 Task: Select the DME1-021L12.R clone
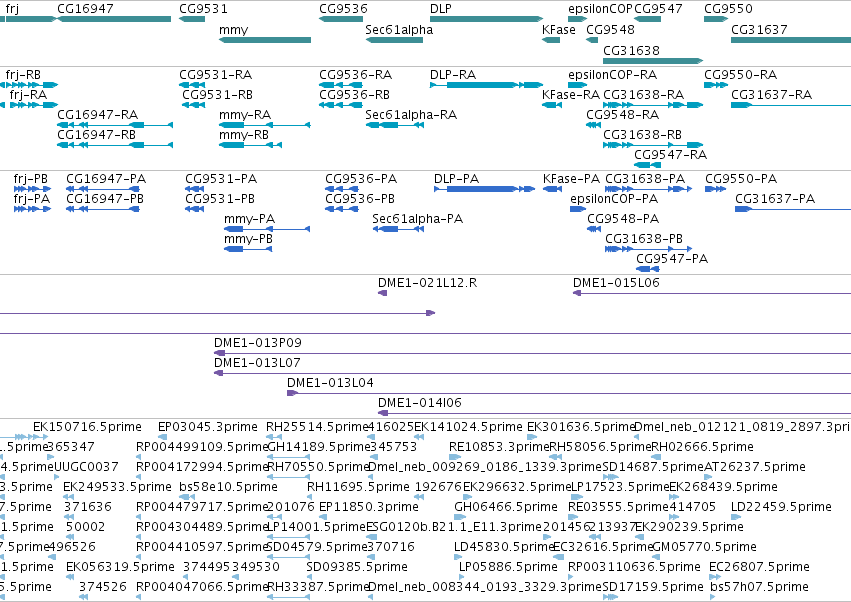pos(382,293)
